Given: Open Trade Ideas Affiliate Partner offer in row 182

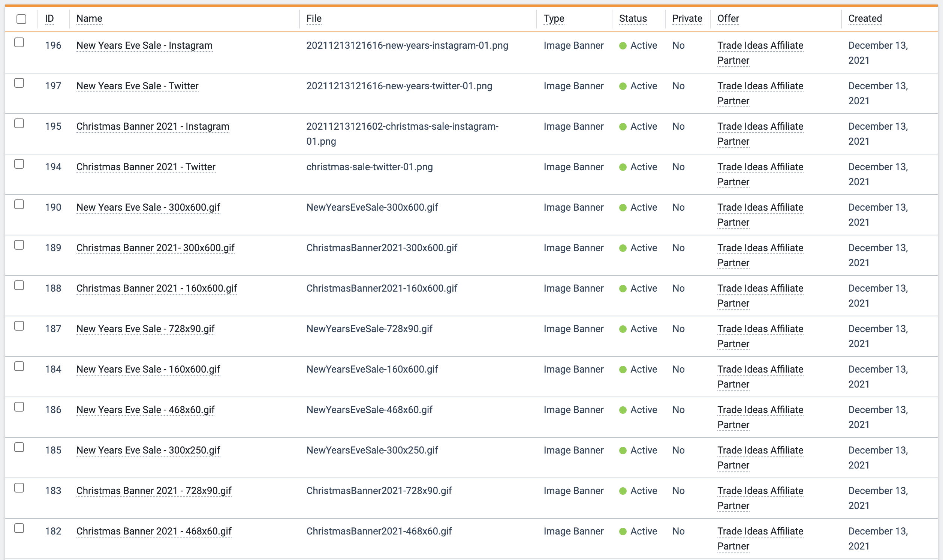Looking at the screenshot, I should pyautogui.click(x=760, y=539).
